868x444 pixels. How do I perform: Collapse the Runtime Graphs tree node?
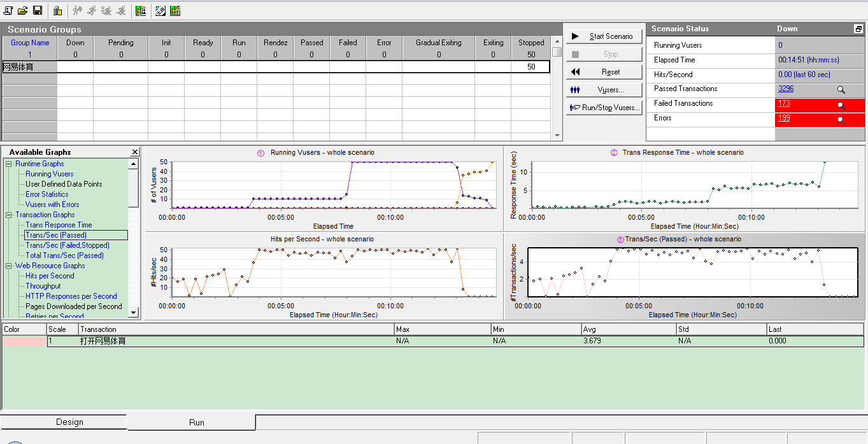click(x=10, y=164)
